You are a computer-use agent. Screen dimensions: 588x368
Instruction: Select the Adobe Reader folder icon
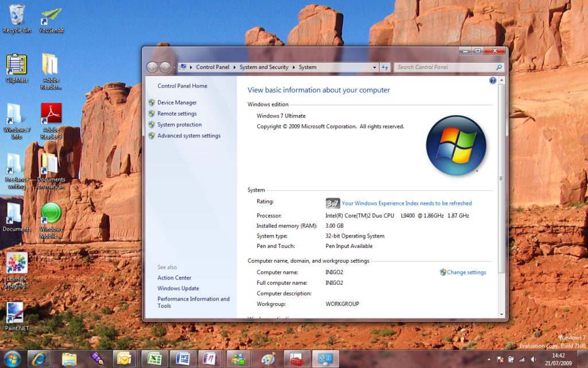pos(51,71)
